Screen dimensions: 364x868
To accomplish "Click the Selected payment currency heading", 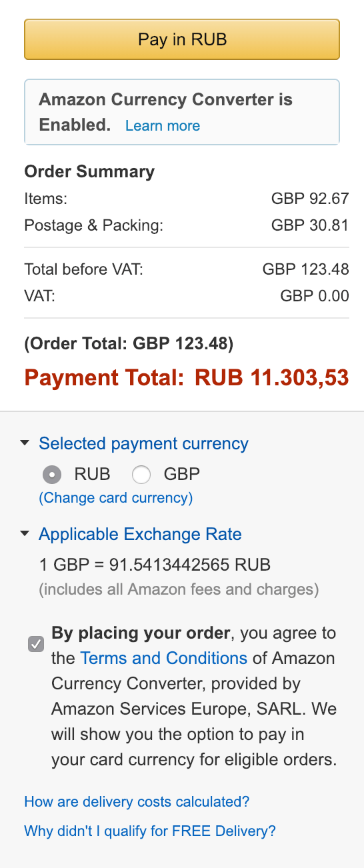I will click(x=144, y=443).
